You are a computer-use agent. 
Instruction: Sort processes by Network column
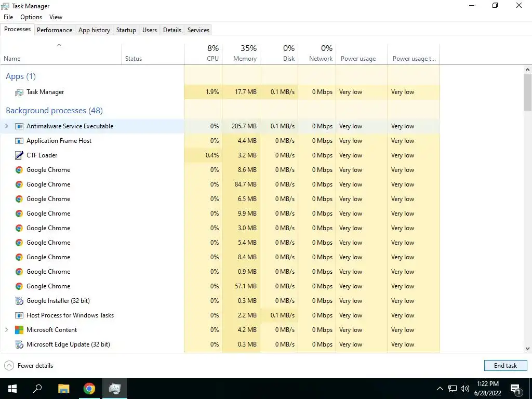[x=317, y=54]
